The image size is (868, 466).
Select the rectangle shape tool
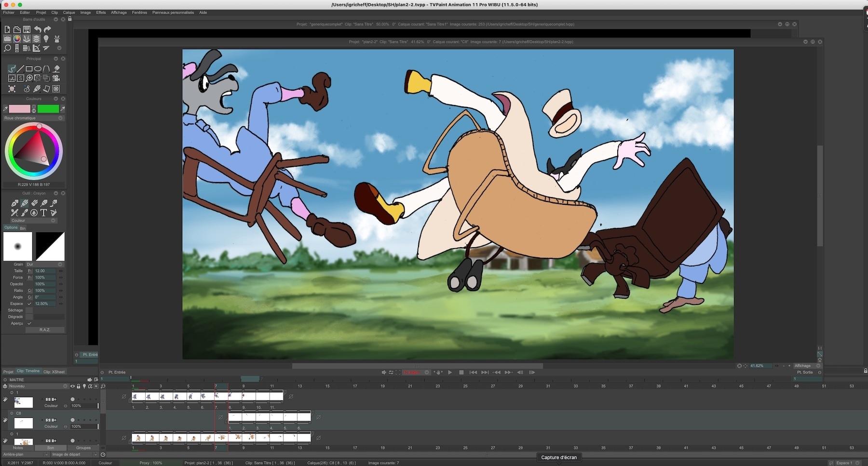point(29,68)
